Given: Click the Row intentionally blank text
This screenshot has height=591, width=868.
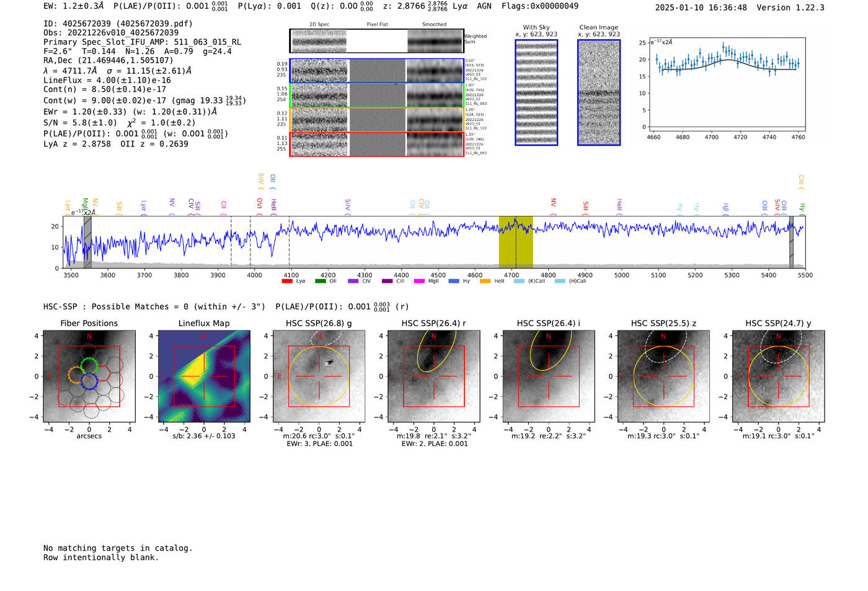Looking at the screenshot, I should pyautogui.click(x=101, y=558).
